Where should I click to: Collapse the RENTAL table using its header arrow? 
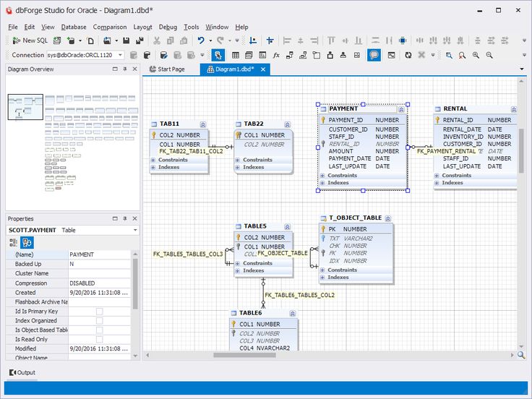[514, 109]
